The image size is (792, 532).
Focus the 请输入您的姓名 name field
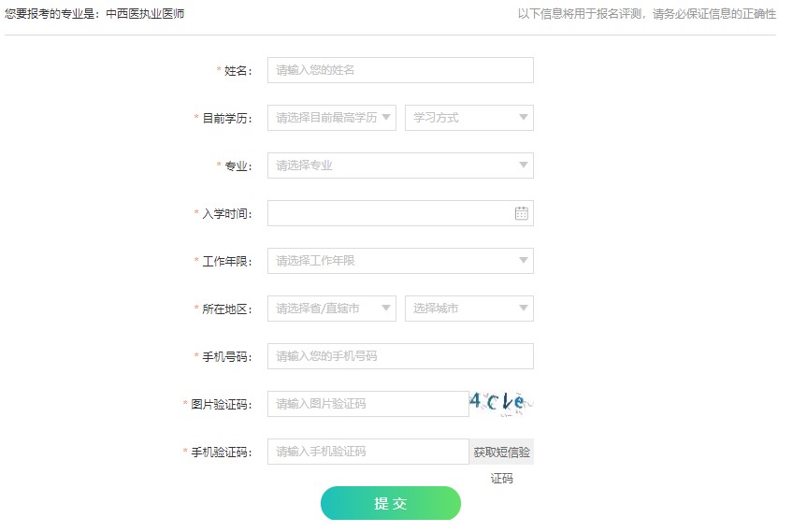pos(400,70)
